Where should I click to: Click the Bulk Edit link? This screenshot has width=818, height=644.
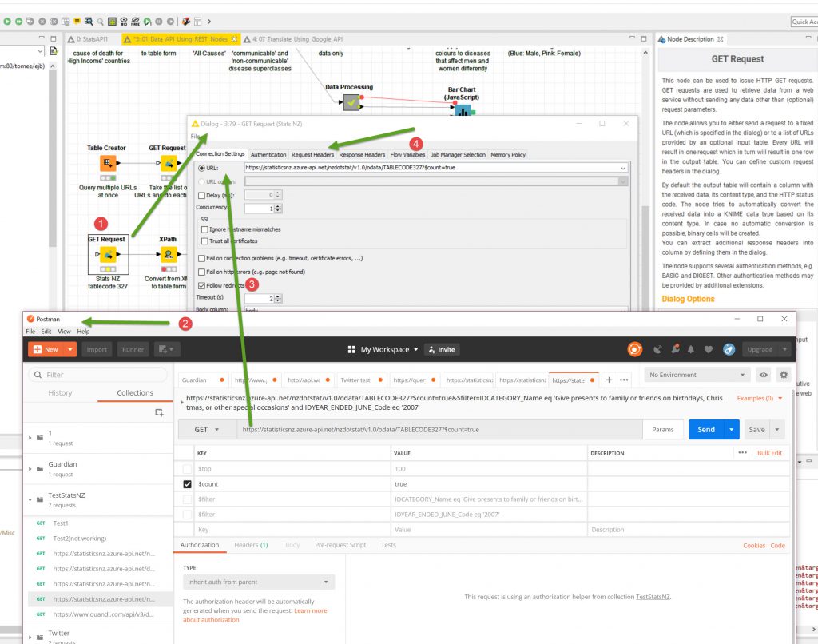770,453
